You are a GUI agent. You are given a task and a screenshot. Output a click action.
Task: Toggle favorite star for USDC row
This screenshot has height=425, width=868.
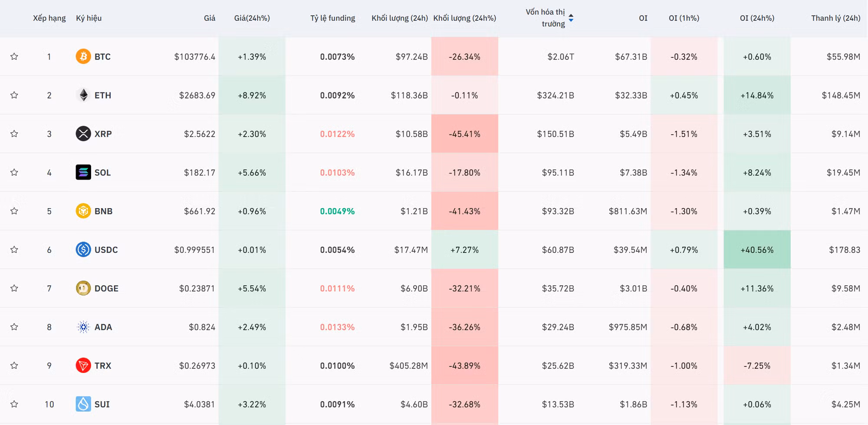click(x=14, y=249)
